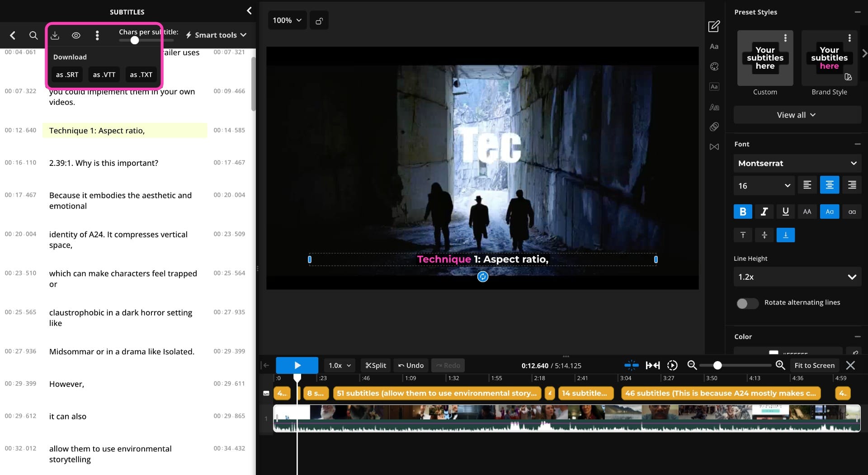This screenshot has height=475, width=868.
Task: Click the fit-to-width arrows icon in timeline
Action: tap(652, 365)
